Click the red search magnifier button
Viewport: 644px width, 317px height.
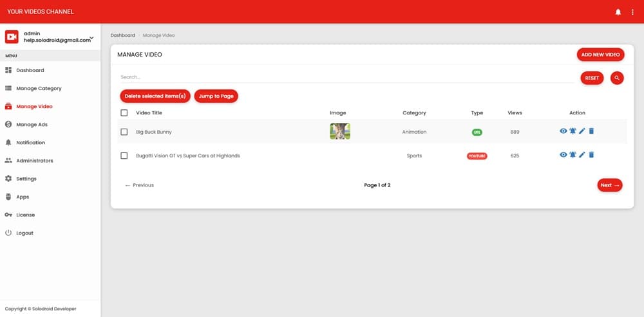click(x=617, y=78)
